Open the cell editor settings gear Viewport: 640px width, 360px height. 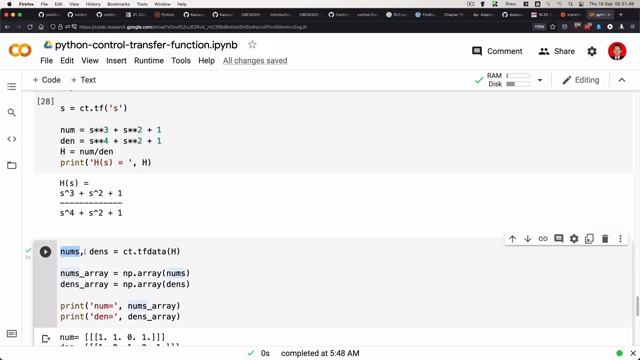[574, 239]
